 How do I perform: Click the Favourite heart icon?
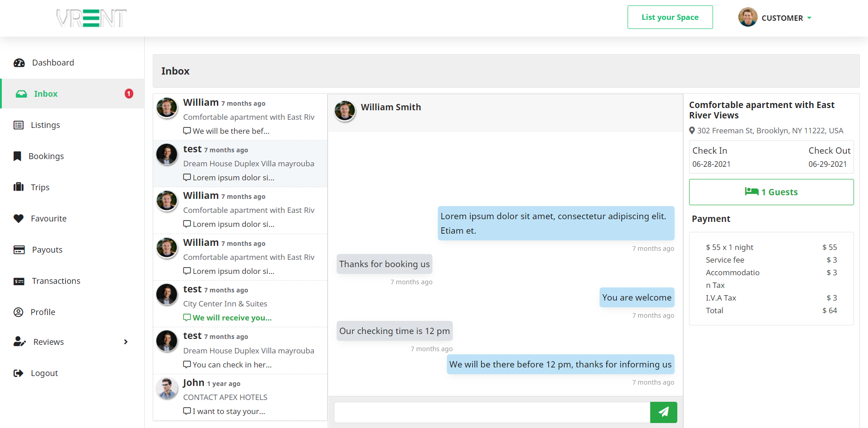coord(19,219)
